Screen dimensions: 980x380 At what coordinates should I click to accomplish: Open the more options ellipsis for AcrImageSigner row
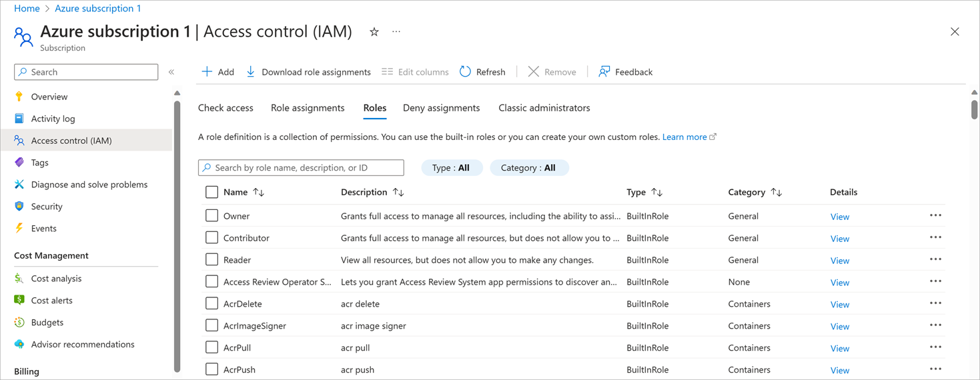tap(935, 325)
